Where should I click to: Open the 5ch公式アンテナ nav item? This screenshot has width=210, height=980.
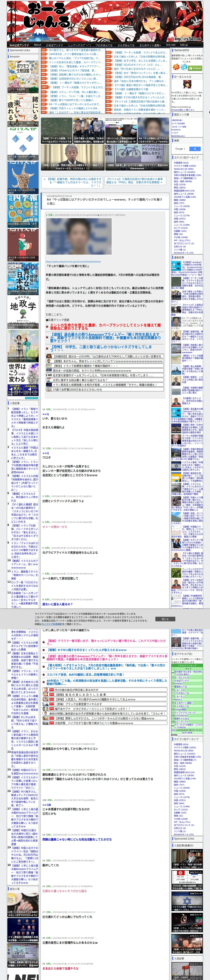pos(19,45)
